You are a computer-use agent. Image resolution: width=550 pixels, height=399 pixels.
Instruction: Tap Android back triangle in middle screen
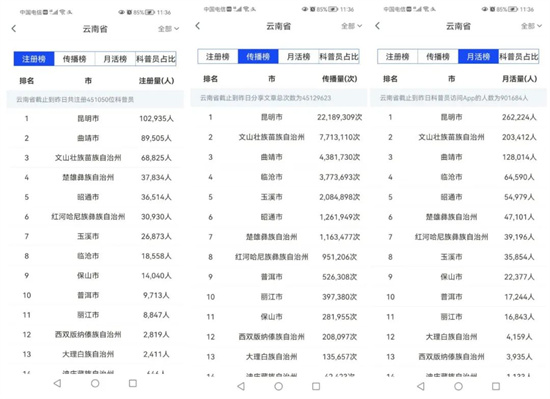point(241,386)
